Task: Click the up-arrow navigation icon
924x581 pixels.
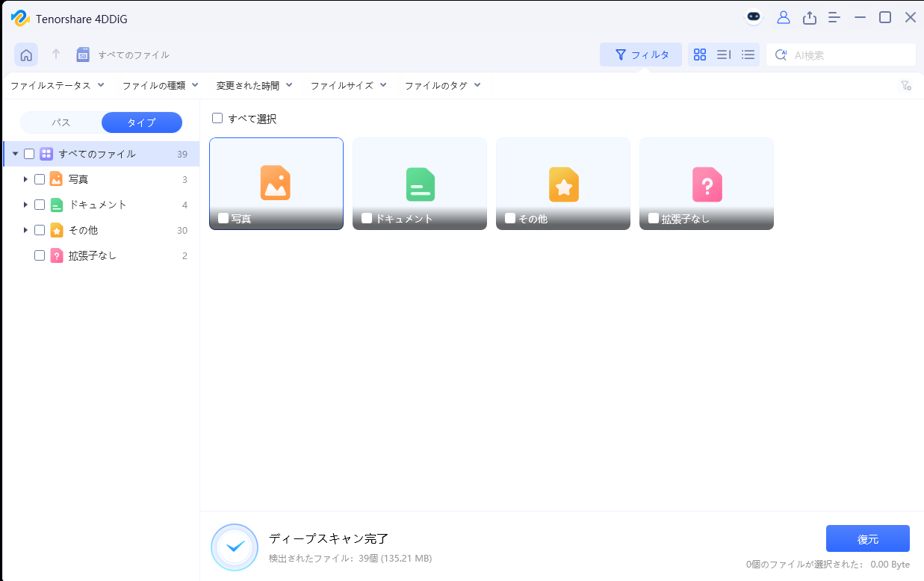Action: click(x=56, y=55)
